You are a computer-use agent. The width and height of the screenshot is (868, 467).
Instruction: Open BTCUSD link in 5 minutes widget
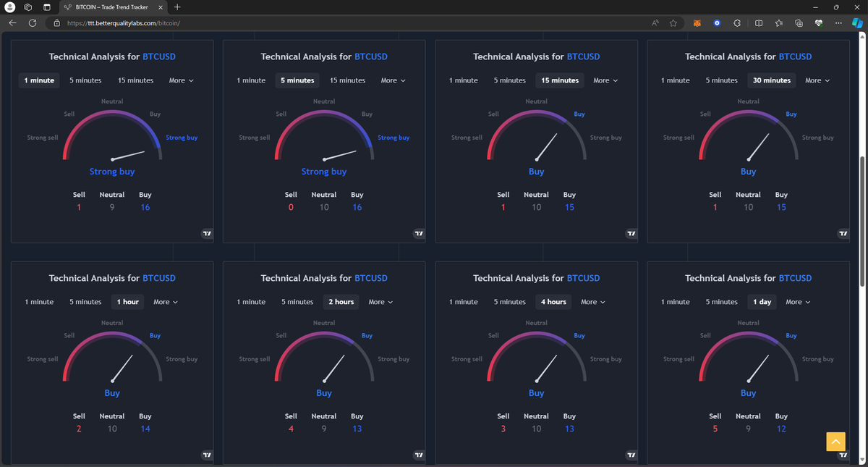pyautogui.click(x=371, y=56)
